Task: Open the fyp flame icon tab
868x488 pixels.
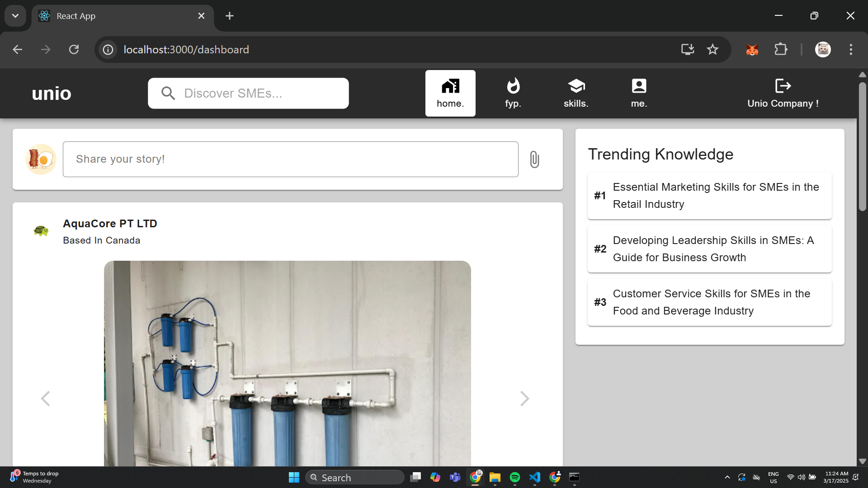Action: [513, 93]
